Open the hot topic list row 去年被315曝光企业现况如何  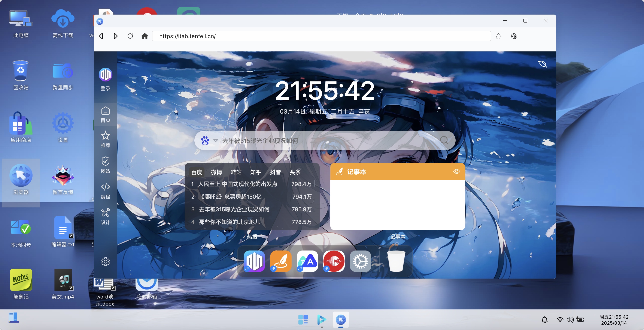pyautogui.click(x=251, y=209)
